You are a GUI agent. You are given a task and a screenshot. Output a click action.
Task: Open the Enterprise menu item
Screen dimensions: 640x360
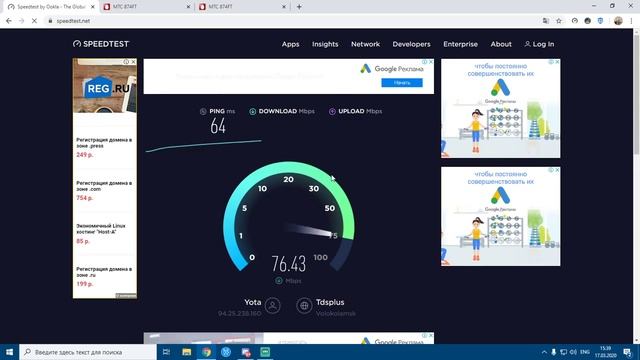(x=460, y=44)
